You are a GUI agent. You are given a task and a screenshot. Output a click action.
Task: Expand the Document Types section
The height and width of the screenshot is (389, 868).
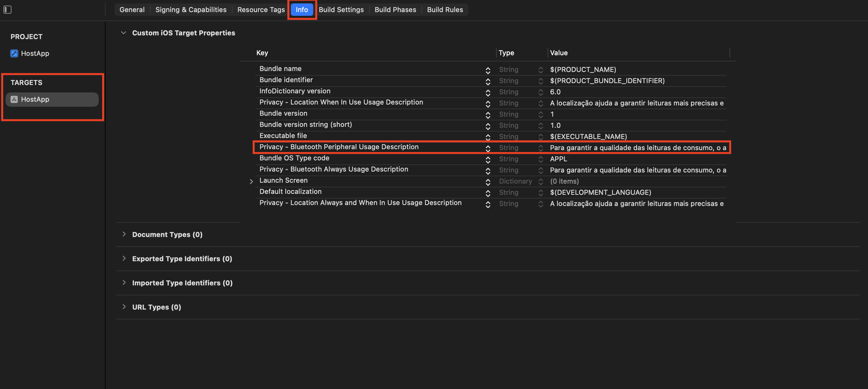(x=124, y=235)
